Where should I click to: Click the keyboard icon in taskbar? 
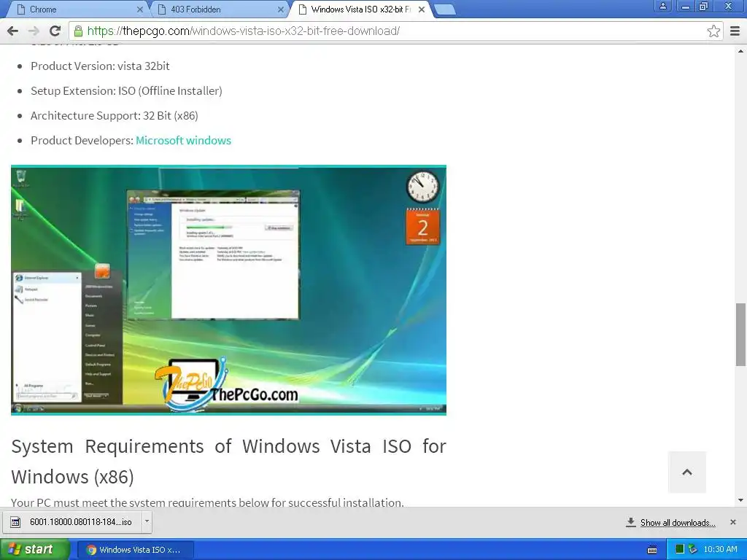652,550
